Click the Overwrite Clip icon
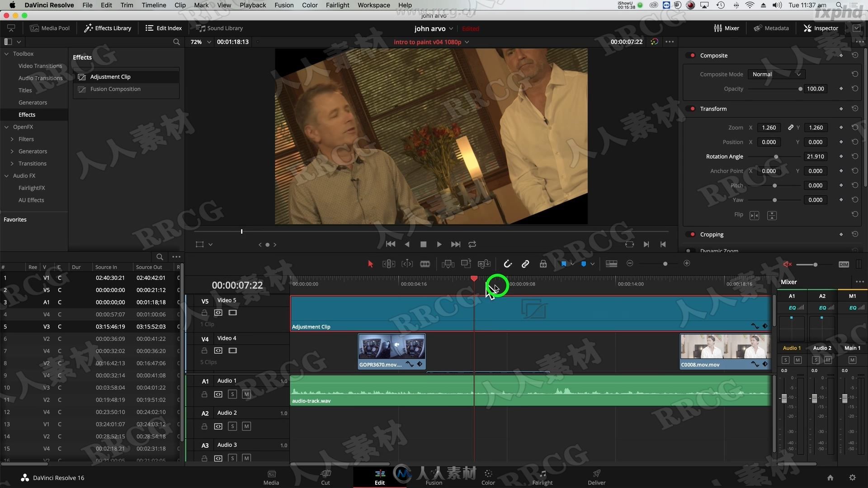The height and width of the screenshot is (488, 868). (466, 263)
